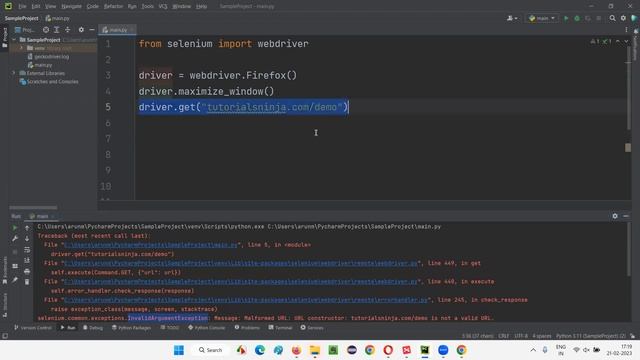Image resolution: width=640 pixels, height=360 pixels.
Task: Open Windows Start menu
Action: 179,350
